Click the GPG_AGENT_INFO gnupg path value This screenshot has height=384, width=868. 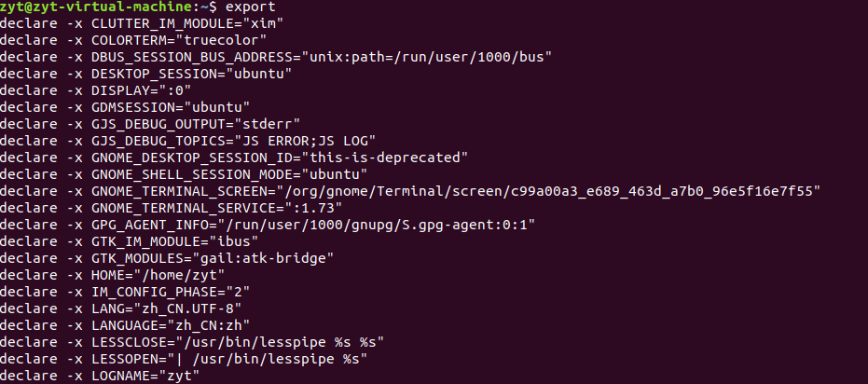(384, 225)
